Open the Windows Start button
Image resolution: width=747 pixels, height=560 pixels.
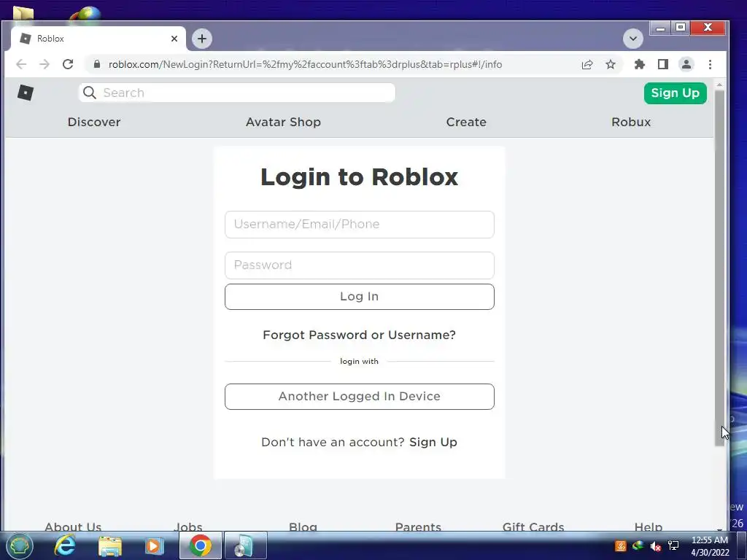point(19,545)
